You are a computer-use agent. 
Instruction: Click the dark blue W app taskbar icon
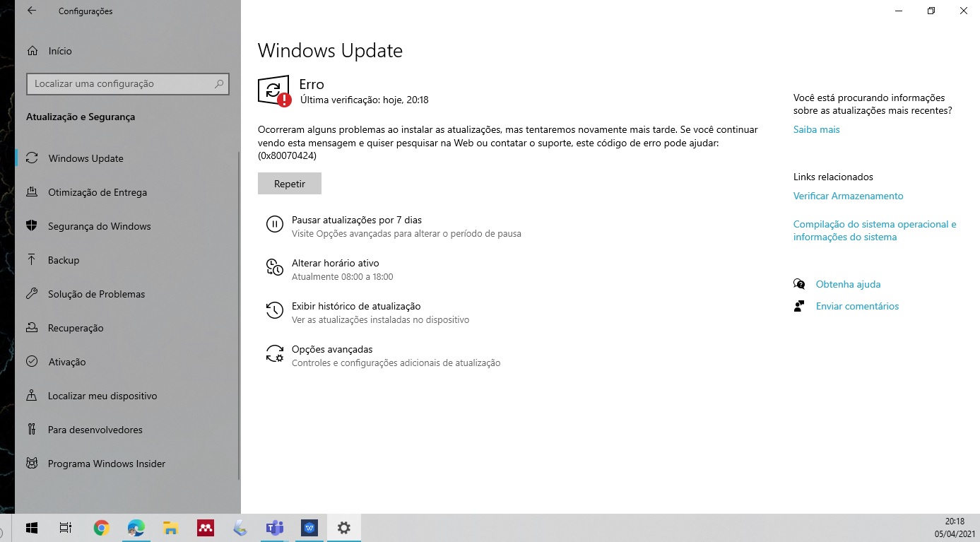(x=309, y=528)
